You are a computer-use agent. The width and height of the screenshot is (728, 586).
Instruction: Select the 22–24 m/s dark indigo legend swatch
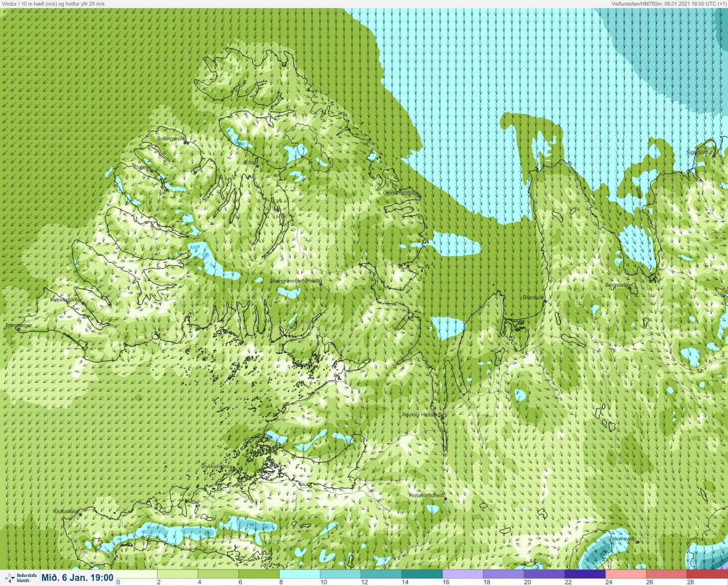coord(586,573)
